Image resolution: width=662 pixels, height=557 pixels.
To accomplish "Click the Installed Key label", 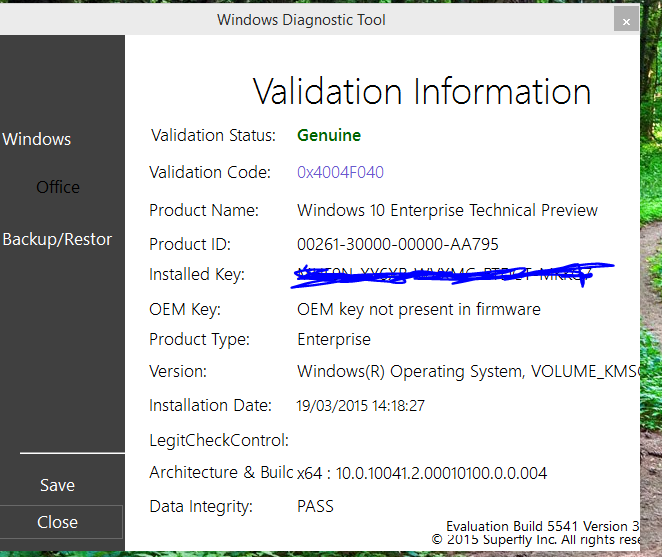I will pos(197,274).
